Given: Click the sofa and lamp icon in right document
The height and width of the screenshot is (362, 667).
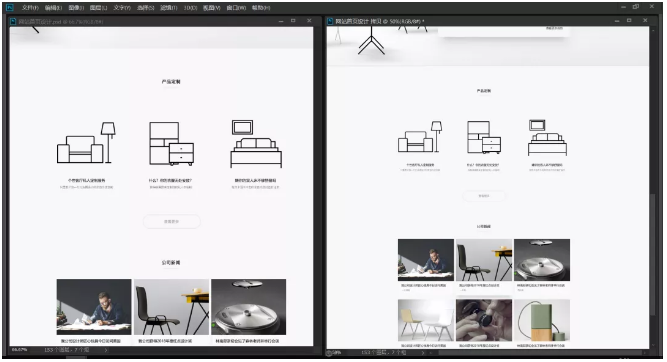Looking at the screenshot, I should (x=420, y=137).
